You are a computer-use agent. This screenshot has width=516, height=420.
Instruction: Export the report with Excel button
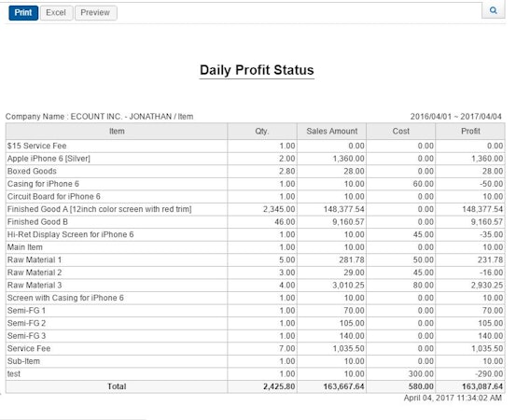click(x=56, y=13)
